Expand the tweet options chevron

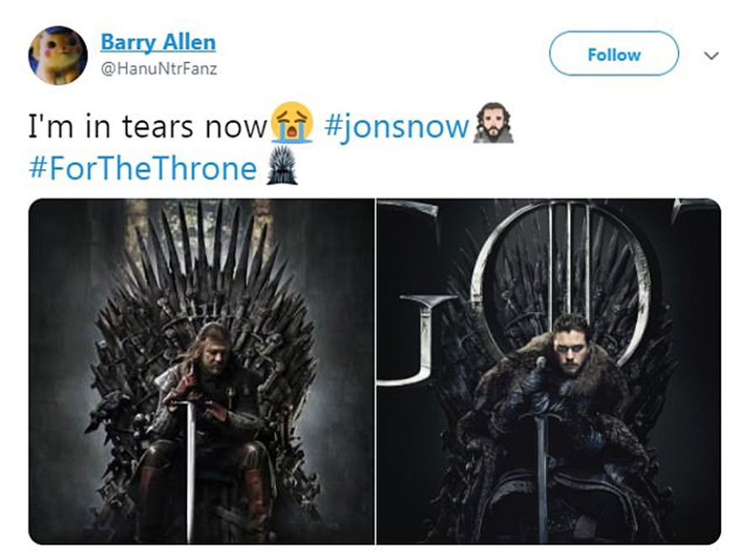point(712,56)
